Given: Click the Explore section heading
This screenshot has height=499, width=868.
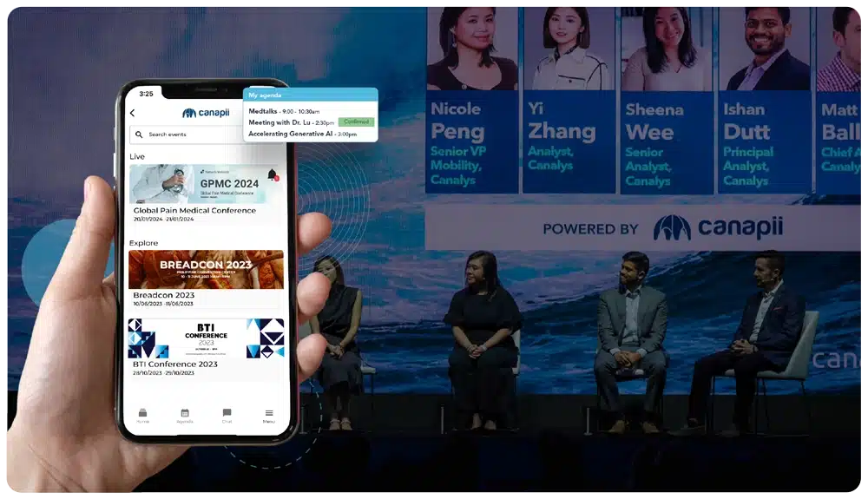Looking at the screenshot, I should pyautogui.click(x=143, y=243).
